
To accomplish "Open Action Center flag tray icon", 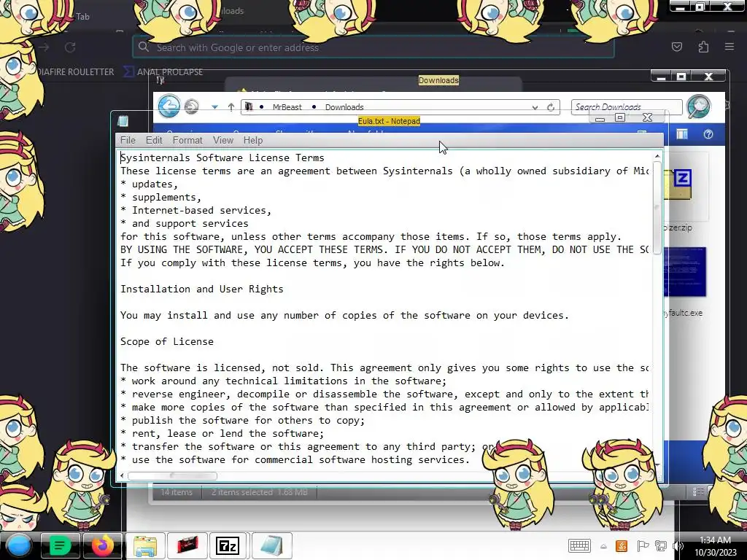I will (642, 545).
